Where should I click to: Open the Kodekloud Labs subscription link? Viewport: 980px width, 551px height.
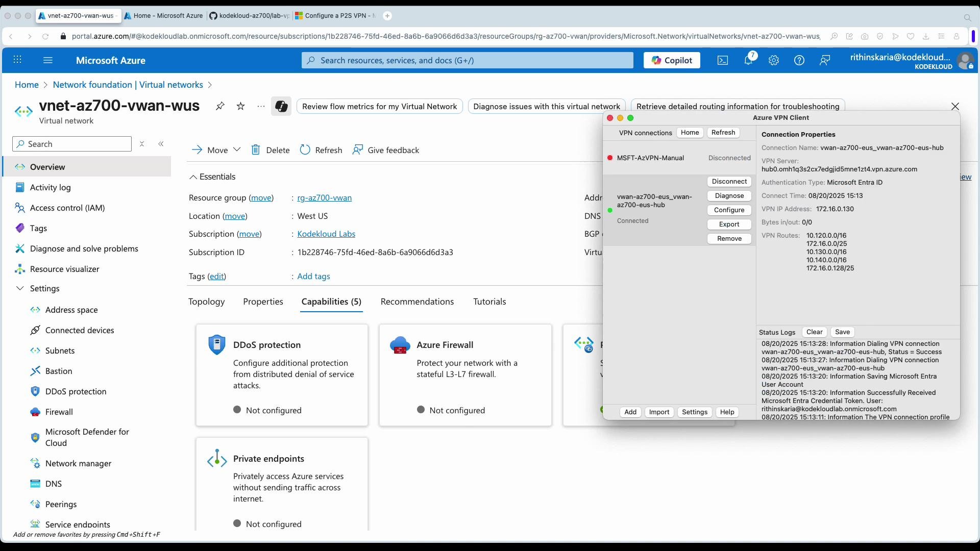coord(326,234)
